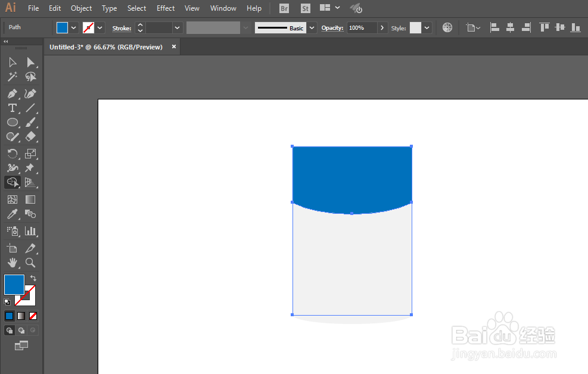Apply horizontal align center
The height and width of the screenshot is (374, 588).
point(510,27)
